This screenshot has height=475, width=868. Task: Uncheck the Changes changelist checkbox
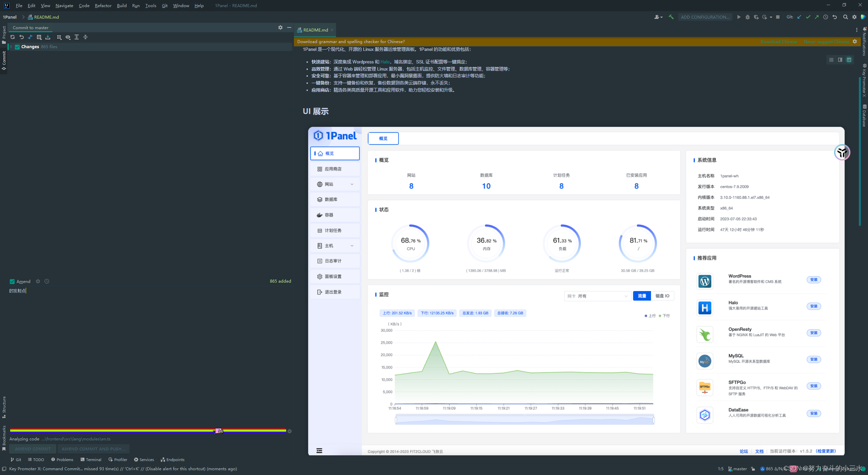coord(17,47)
